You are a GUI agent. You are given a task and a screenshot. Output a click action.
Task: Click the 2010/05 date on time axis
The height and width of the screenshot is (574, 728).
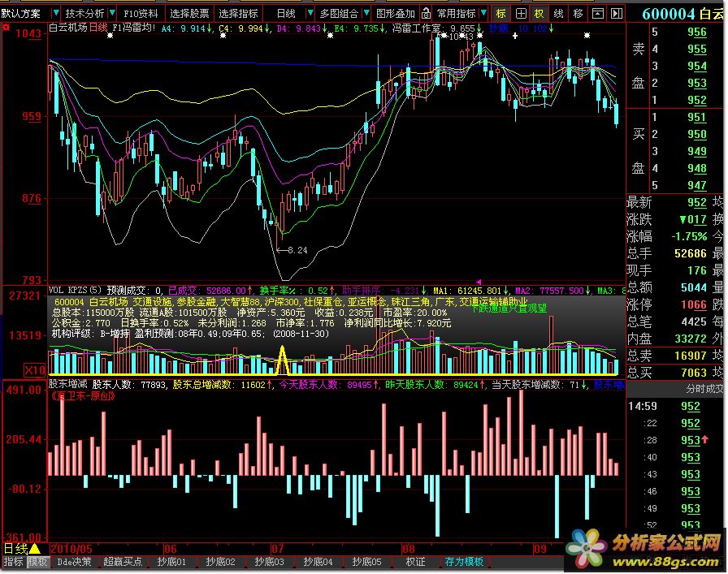(x=71, y=549)
